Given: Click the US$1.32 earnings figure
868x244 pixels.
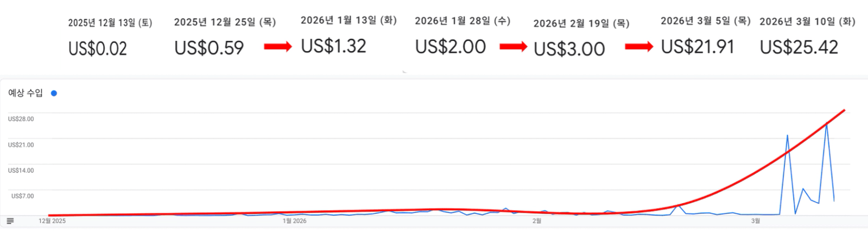Looking at the screenshot, I should click(334, 46).
